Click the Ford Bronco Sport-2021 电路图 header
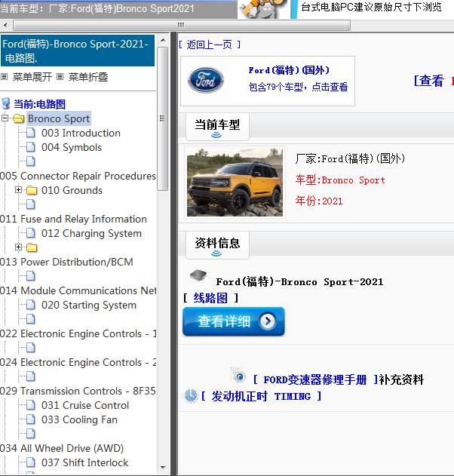 click(x=78, y=51)
